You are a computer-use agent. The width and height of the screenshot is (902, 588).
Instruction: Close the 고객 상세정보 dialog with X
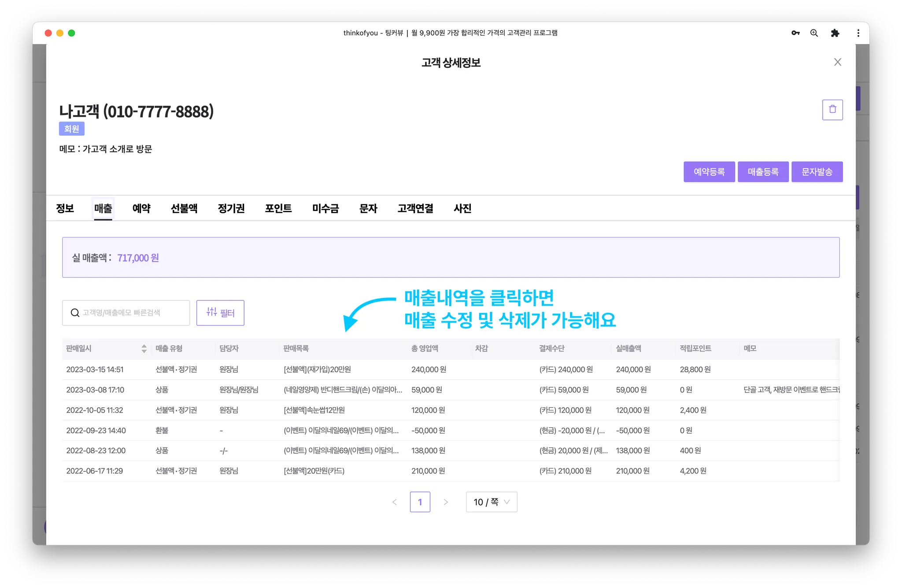(x=837, y=62)
